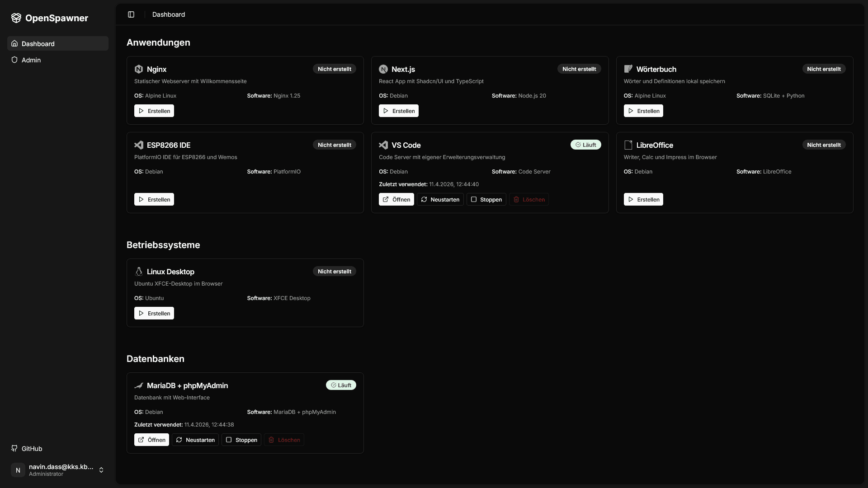The width and height of the screenshot is (868, 488).
Task: Click Nicht erstellt badge on LibreOffice card
Action: click(824, 145)
